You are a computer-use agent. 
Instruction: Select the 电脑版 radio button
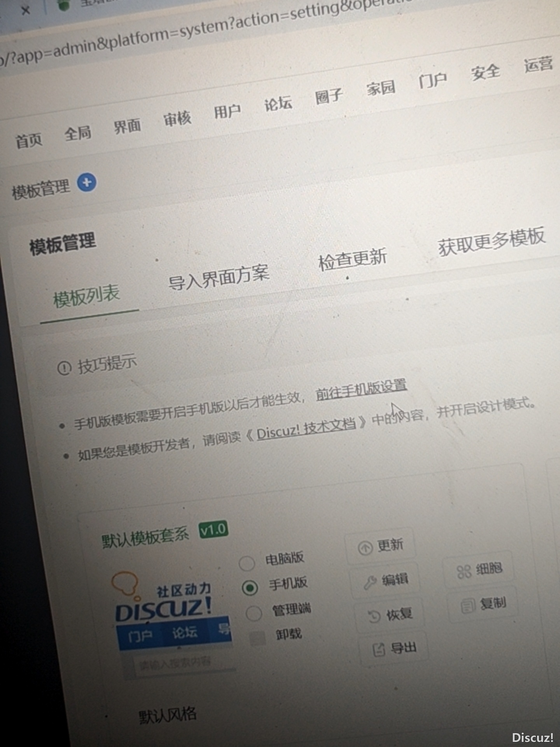247,563
